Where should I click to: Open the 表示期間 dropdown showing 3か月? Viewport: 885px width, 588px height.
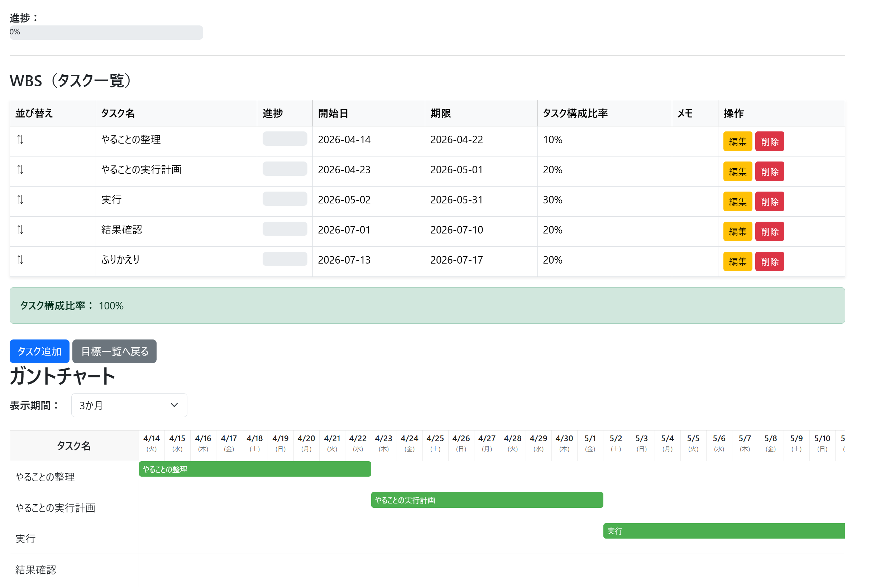tap(129, 405)
